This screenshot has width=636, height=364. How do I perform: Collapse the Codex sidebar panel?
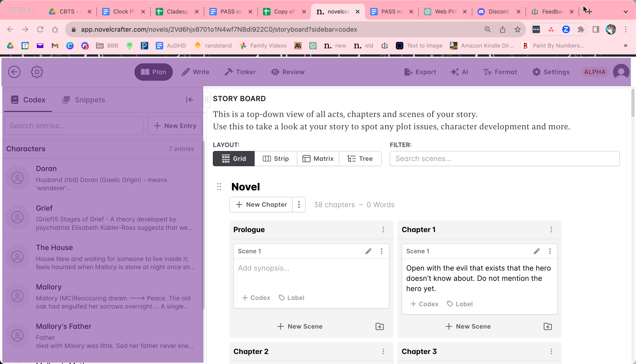(190, 100)
